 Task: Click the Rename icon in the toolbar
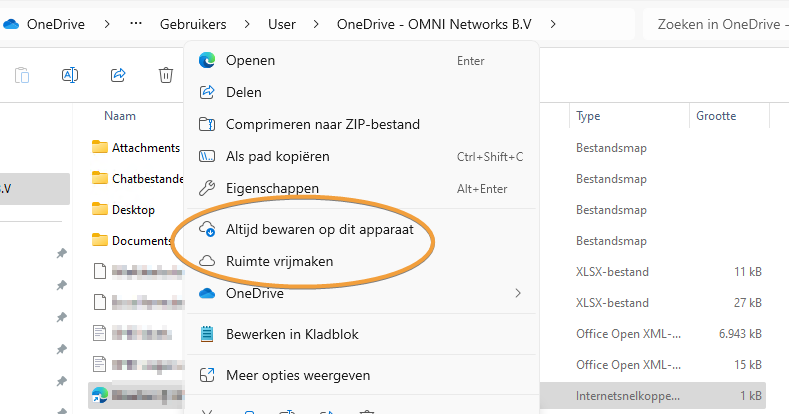70,75
